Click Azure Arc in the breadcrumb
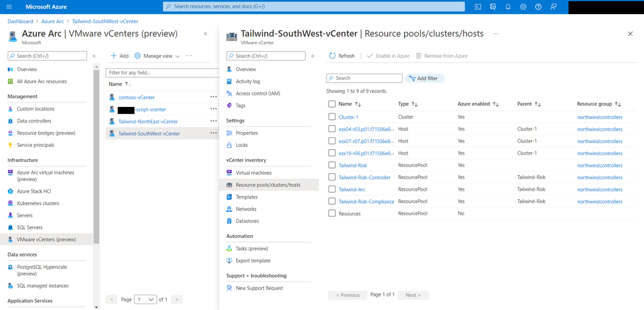This screenshot has height=310, width=644. click(52, 21)
